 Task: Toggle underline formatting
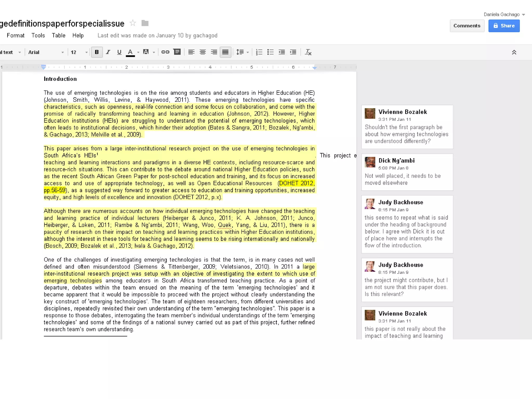119,52
